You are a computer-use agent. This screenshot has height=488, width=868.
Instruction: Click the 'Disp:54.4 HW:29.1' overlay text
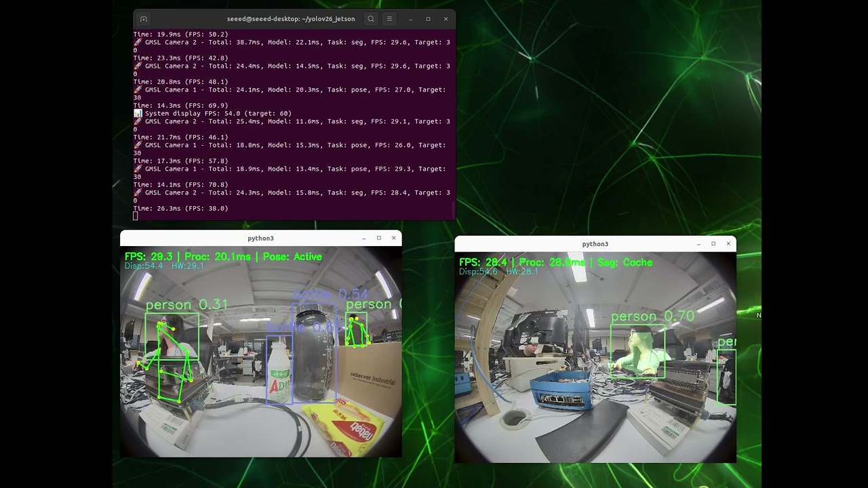coord(164,266)
